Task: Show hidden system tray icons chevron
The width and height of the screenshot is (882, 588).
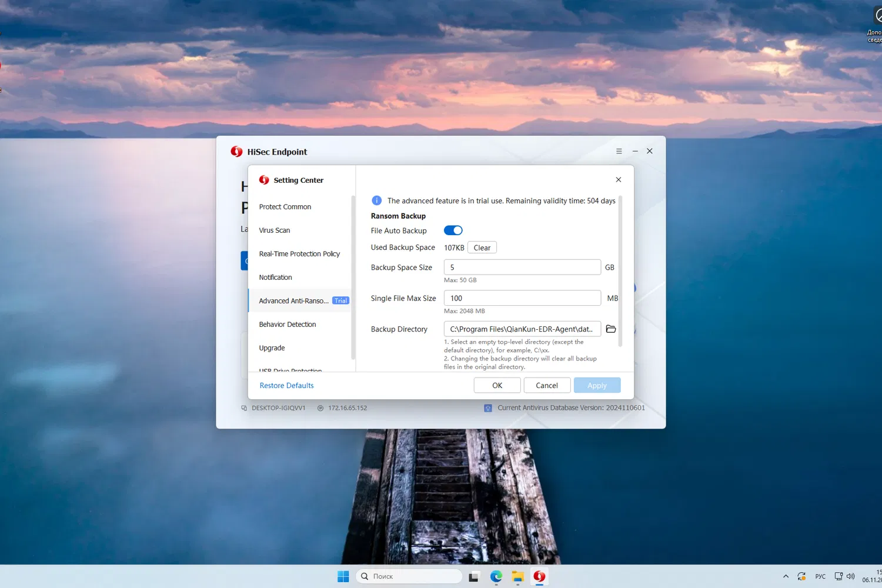Action: point(786,576)
